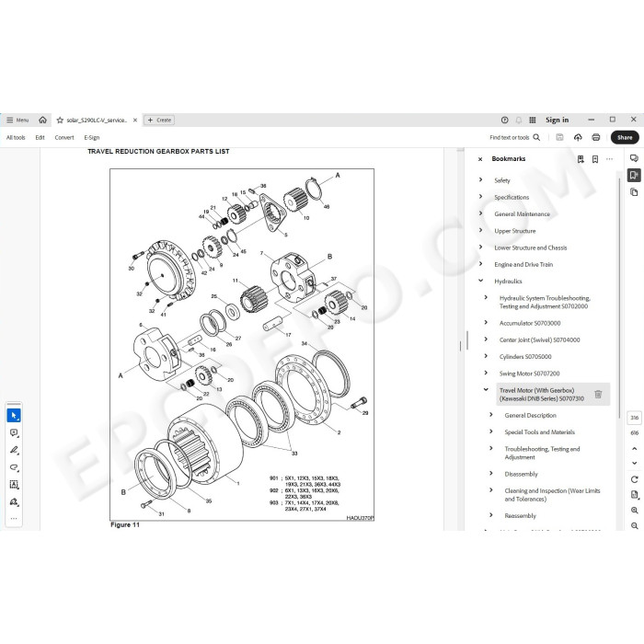Image resolution: width=644 pixels, height=644 pixels.
Task: Open the Help question mark icon
Action: [505, 120]
